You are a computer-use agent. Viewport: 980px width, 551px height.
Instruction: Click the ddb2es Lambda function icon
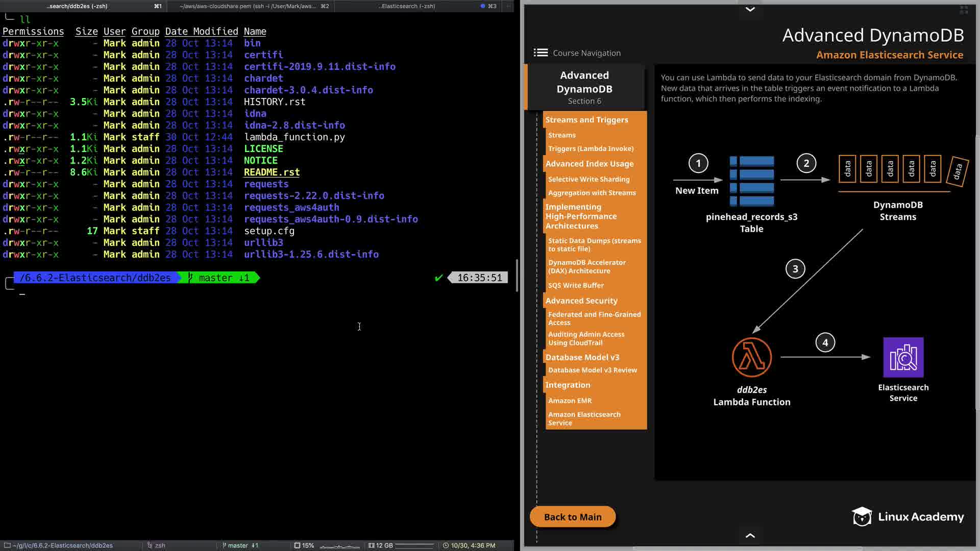click(x=751, y=357)
